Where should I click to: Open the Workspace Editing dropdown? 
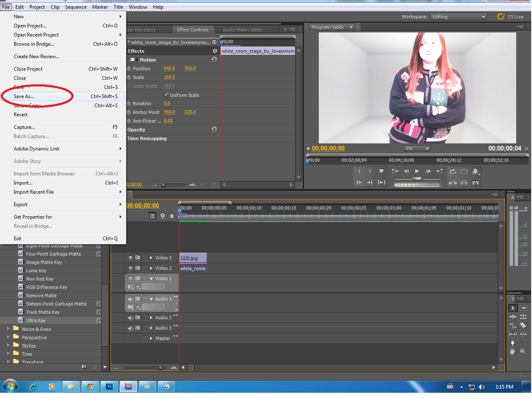tap(458, 17)
